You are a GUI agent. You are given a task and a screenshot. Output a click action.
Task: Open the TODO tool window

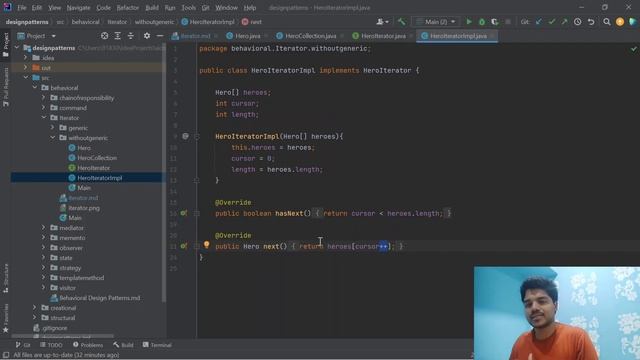[x=51, y=345]
